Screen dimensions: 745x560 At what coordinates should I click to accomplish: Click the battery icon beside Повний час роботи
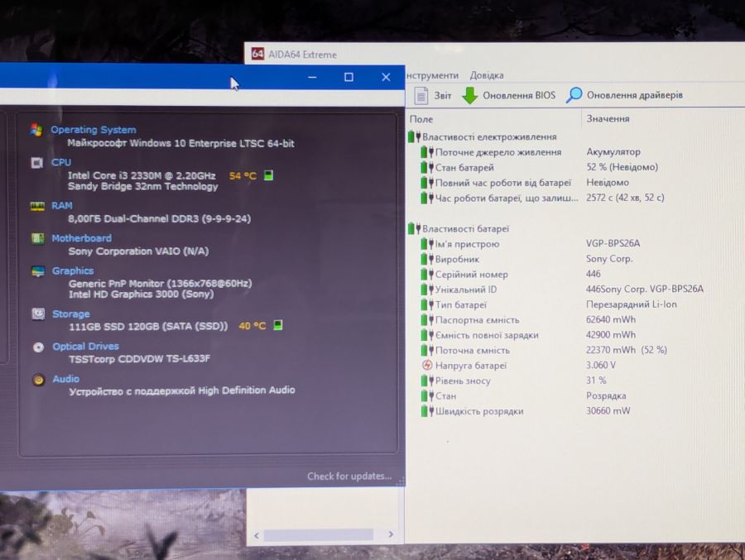click(426, 182)
